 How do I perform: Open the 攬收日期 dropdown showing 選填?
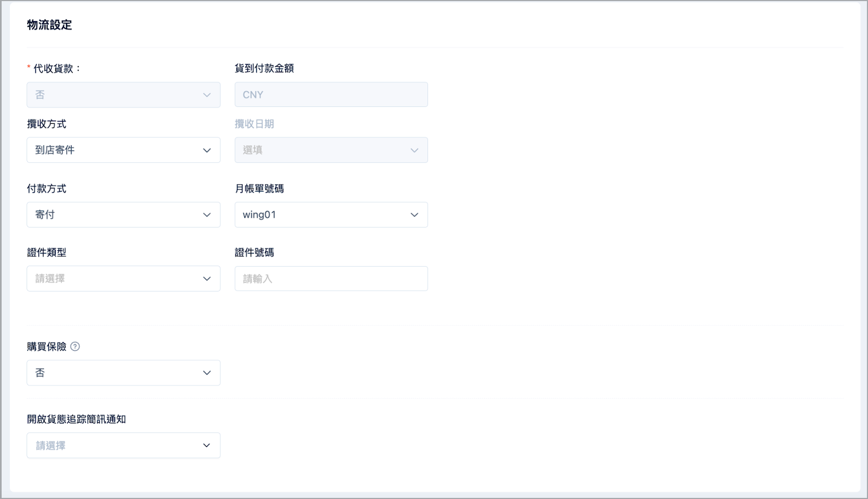coord(331,150)
